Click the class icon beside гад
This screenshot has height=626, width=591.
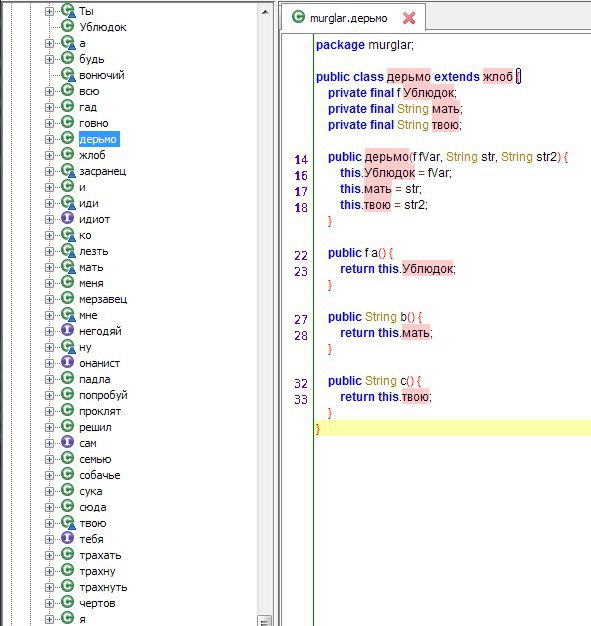(x=67, y=106)
